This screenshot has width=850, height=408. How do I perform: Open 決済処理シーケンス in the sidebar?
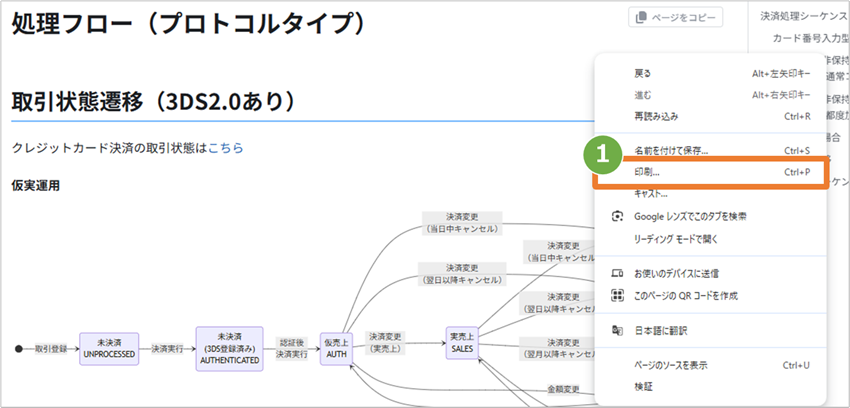[x=803, y=16]
